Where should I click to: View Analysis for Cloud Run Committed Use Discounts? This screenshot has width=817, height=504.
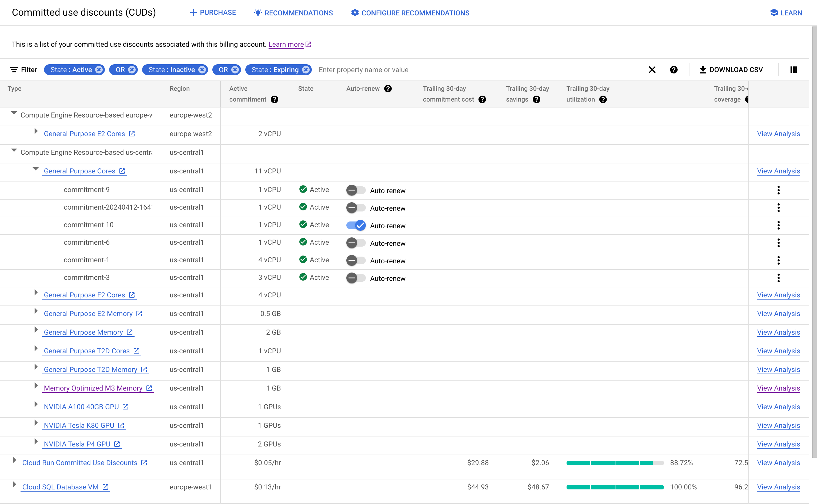(x=778, y=463)
